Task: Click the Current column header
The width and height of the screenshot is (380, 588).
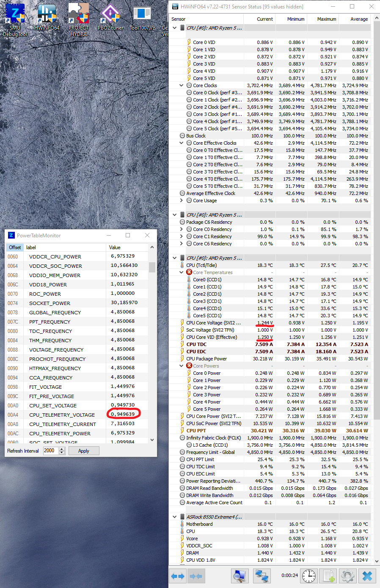Action: click(260, 19)
